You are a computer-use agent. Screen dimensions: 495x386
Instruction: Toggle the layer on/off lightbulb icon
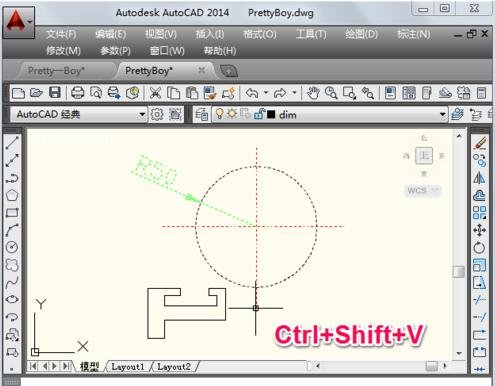[219, 114]
